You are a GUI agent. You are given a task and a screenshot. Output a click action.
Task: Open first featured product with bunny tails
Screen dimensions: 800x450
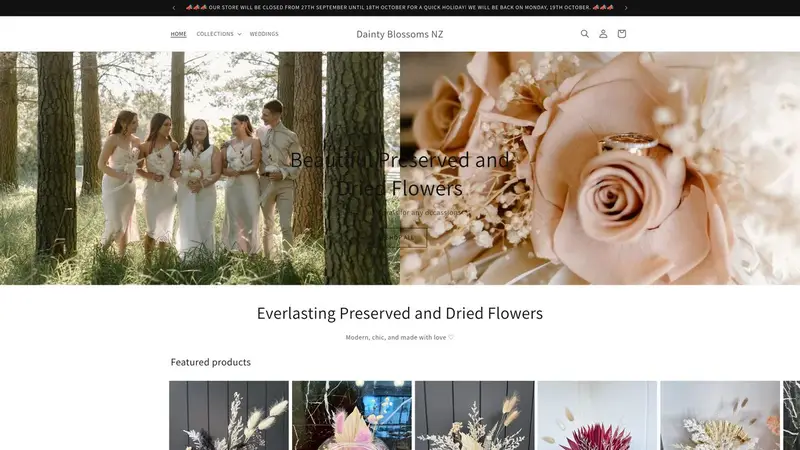point(229,415)
